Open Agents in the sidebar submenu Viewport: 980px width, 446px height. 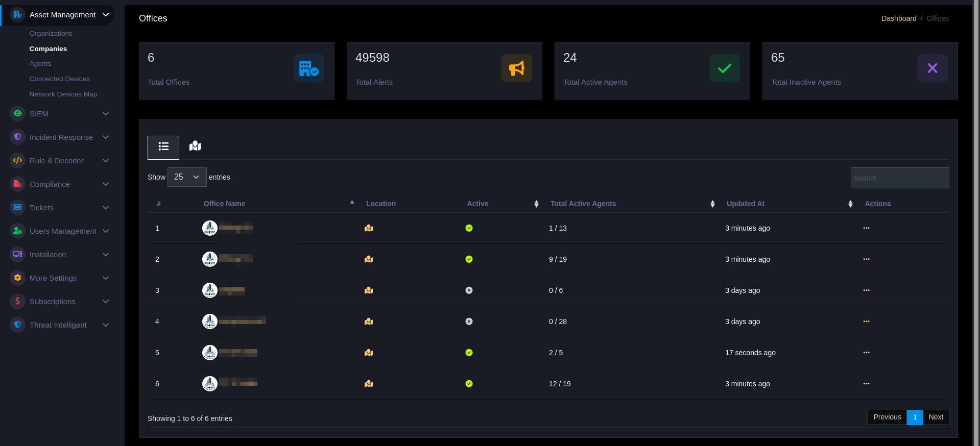click(40, 64)
